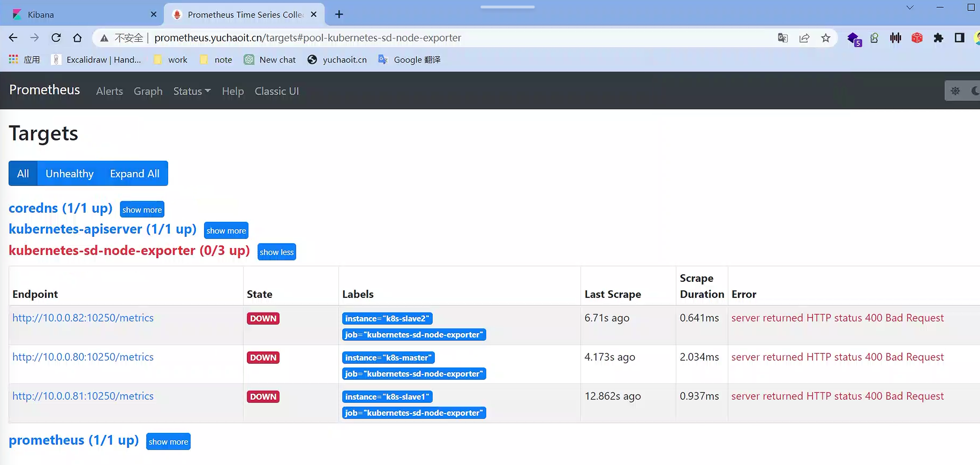Click the browser reload icon
The image size is (980, 465).
(x=56, y=38)
